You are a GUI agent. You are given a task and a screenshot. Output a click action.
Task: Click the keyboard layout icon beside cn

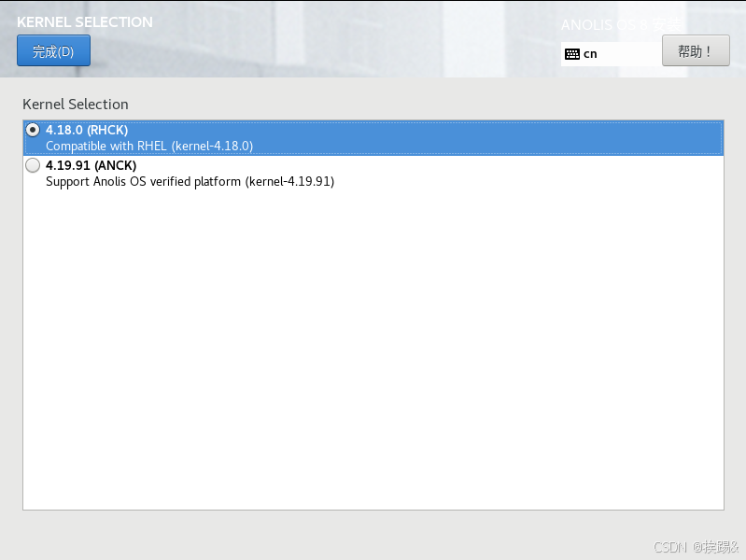[571, 54]
